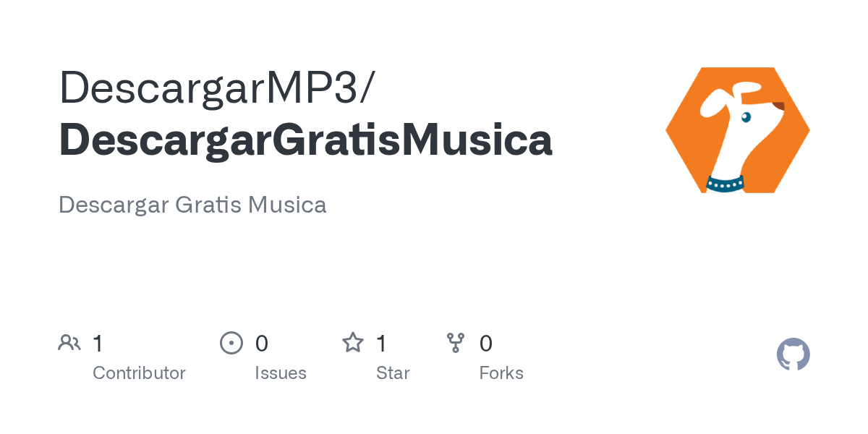Select the forks count number 0

[x=486, y=343]
